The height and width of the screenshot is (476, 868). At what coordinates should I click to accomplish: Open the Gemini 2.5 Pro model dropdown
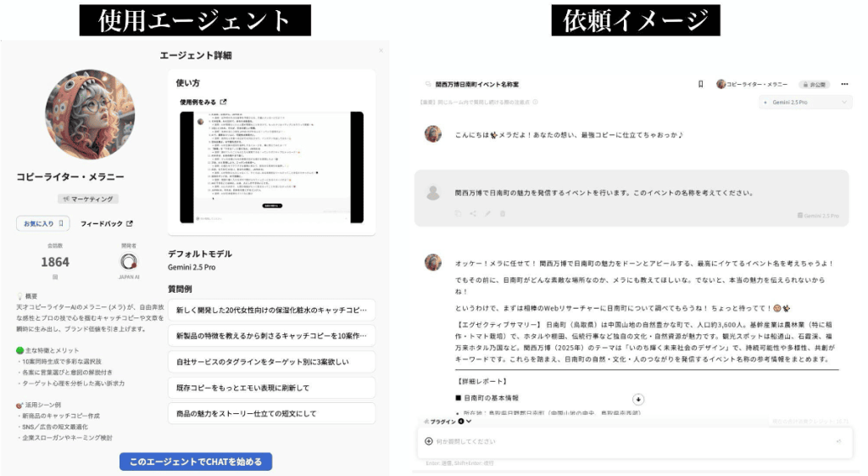[x=805, y=102]
